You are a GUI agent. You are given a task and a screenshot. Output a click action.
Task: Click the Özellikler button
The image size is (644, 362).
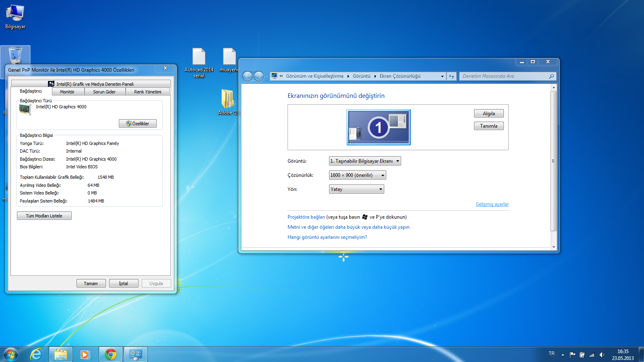[138, 124]
